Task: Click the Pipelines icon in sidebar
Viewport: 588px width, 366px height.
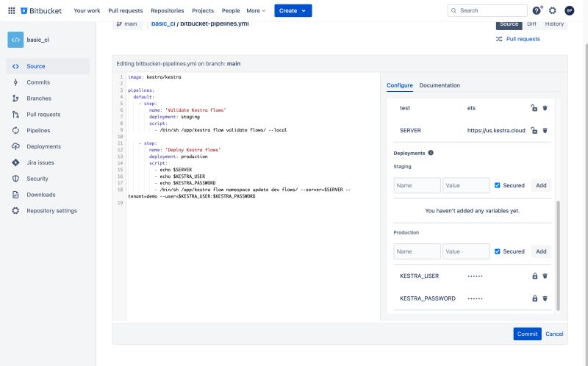Action: 15,131
